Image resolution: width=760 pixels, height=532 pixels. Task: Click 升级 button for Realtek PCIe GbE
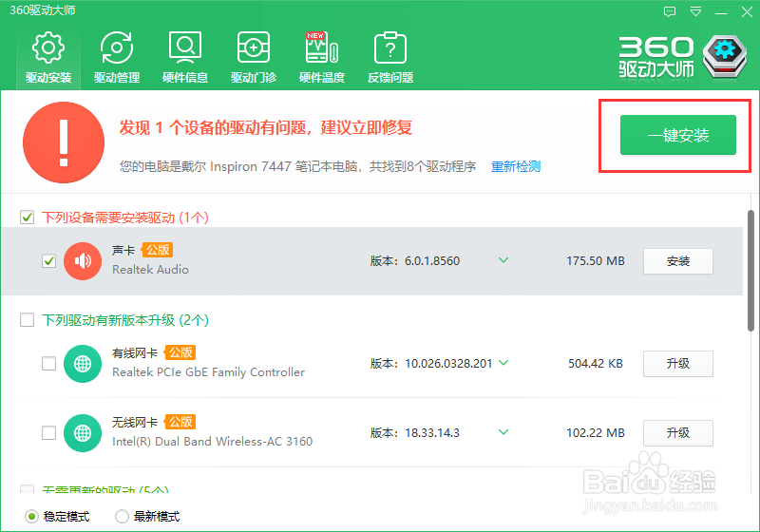pyautogui.click(x=678, y=364)
